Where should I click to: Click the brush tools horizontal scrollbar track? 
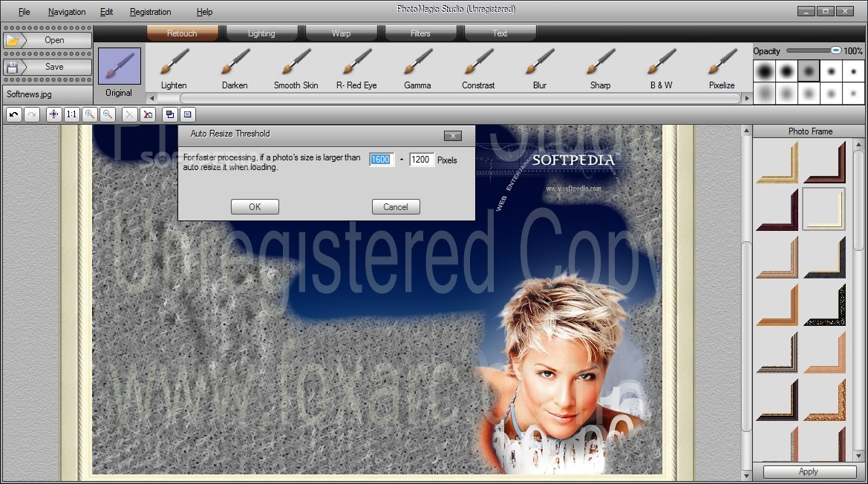[x=448, y=98]
